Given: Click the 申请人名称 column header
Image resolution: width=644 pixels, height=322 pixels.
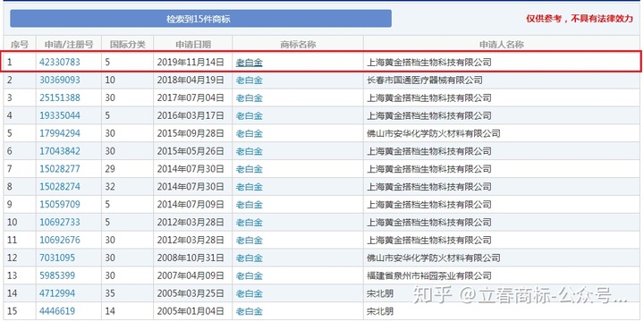Looking at the screenshot, I should click(x=502, y=45).
